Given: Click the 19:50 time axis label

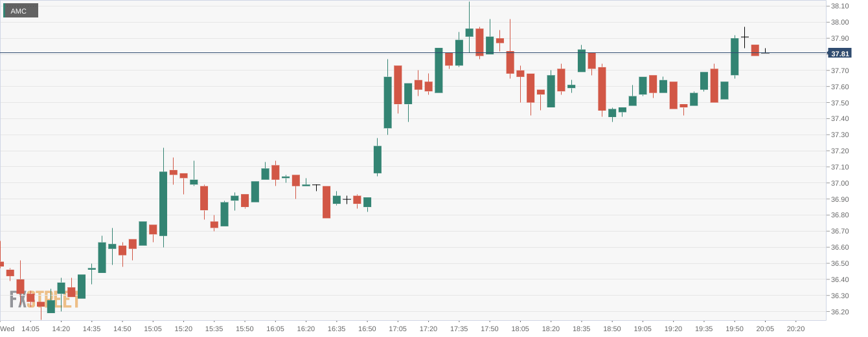Looking at the screenshot, I should point(735,329).
